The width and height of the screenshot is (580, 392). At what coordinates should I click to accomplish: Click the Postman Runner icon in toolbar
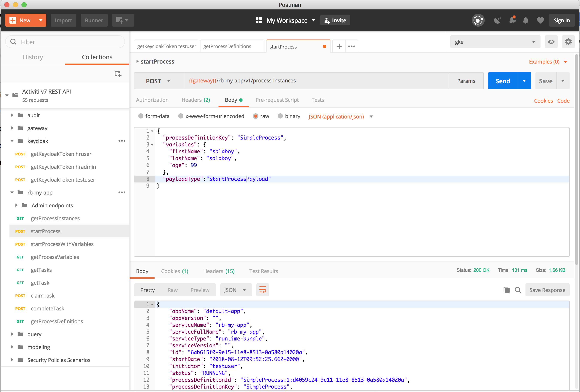click(94, 20)
